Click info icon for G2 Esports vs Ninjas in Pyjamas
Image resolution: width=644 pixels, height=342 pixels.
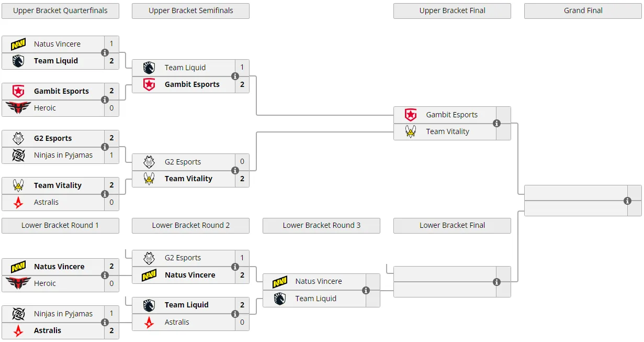click(105, 147)
